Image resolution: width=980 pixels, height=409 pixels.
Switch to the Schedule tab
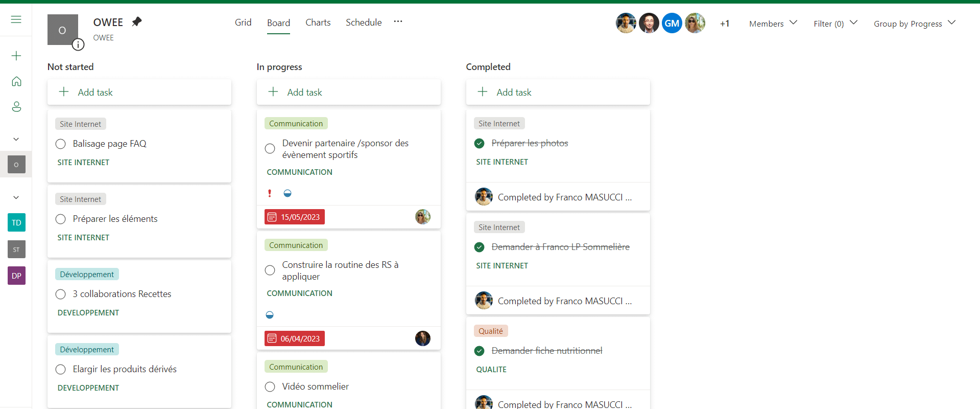(x=363, y=22)
